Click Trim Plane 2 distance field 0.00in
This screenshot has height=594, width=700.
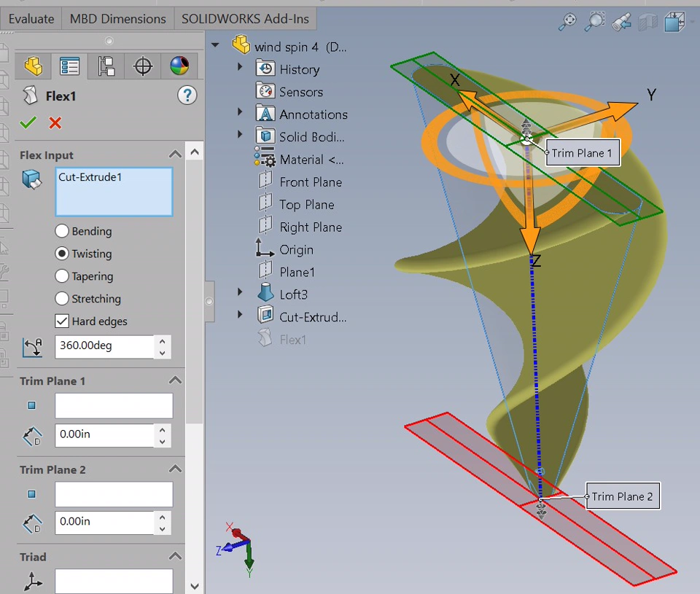pos(104,523)
